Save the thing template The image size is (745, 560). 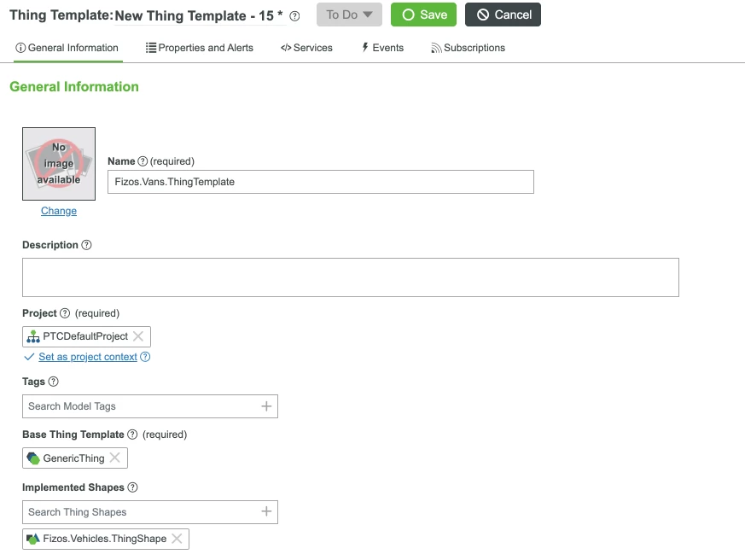click(x=424, y=15)
